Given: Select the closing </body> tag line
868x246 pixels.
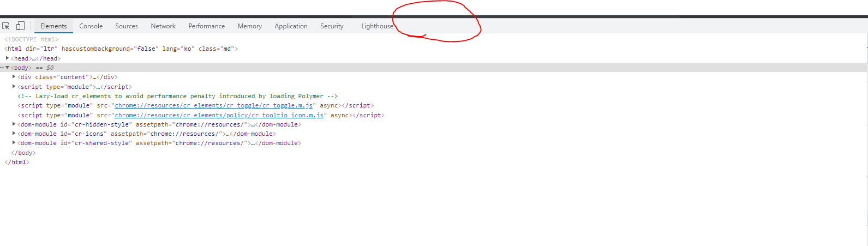Looking at the screenshot, I should pyautogui.click(x=23, y=153).
